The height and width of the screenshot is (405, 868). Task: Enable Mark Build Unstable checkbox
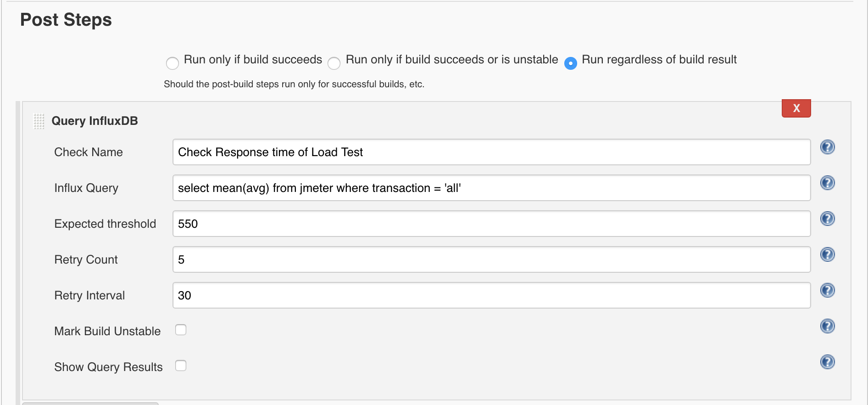(181, 330)
